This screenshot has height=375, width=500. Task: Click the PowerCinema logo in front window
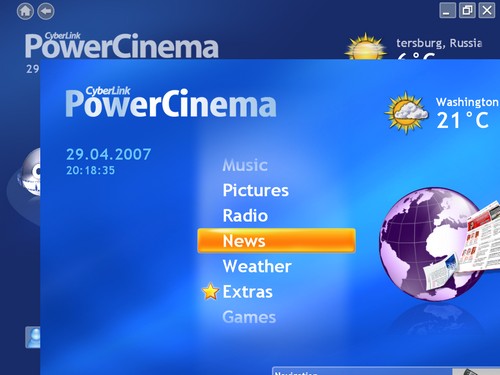click(171, 103)
